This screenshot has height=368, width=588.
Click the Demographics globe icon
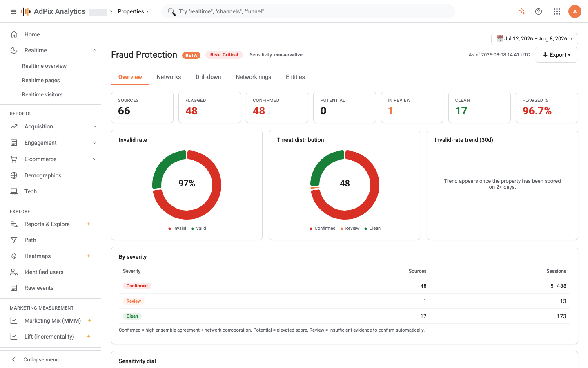tap(14, 175)
